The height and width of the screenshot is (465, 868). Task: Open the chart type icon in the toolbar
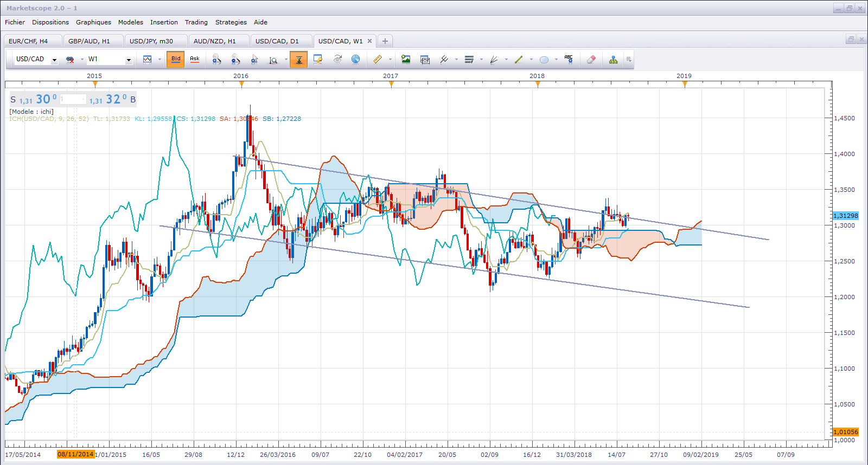pos(147,60)
